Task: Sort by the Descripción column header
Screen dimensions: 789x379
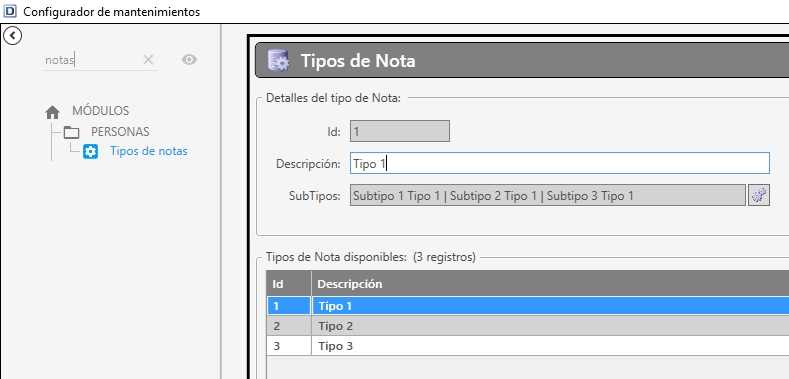Action: click(x=550, y=284)
